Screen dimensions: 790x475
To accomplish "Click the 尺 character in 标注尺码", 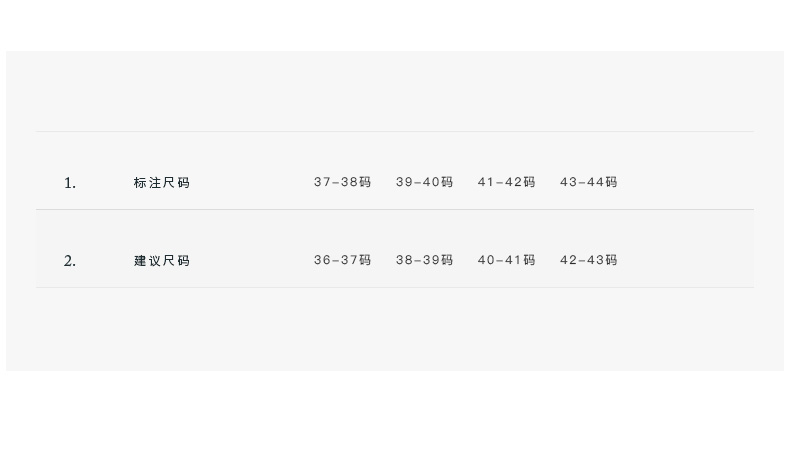I will click(169, 183).
